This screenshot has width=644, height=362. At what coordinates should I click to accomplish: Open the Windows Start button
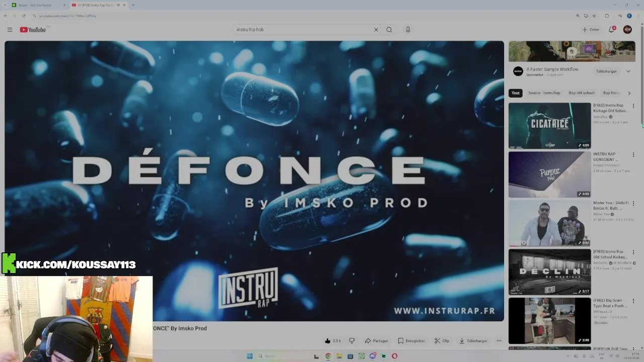coord(250,356)
